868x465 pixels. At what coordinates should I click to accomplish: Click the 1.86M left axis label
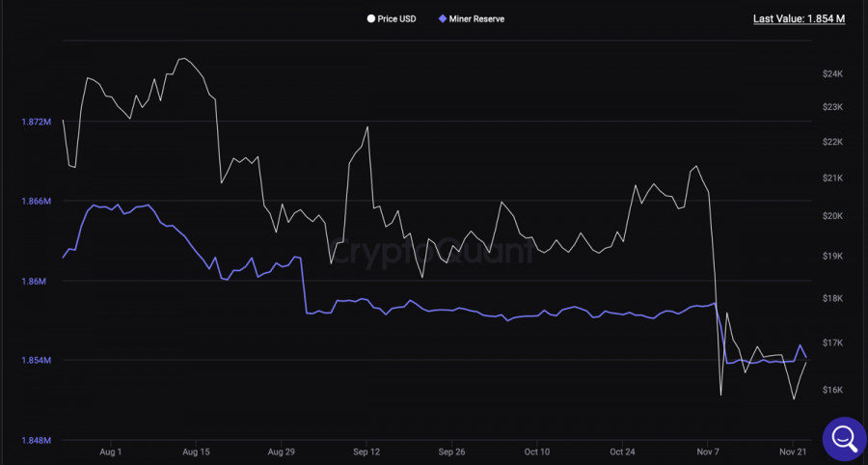(x=35, y=281)
